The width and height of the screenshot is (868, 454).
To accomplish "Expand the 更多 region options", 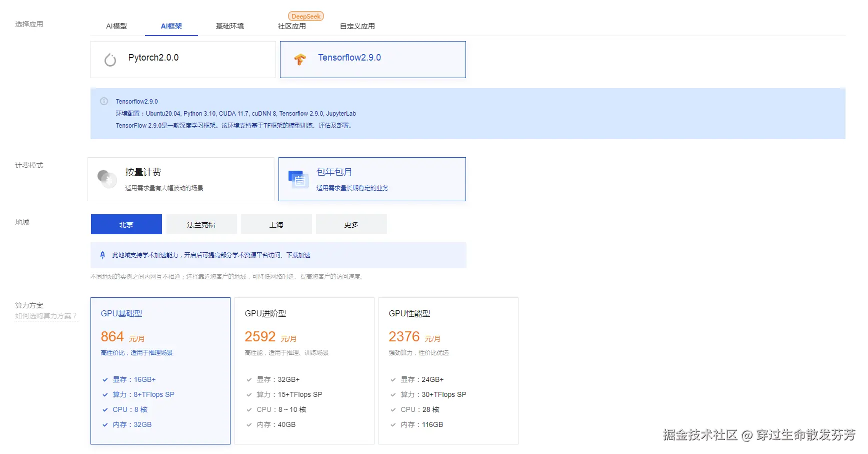I will tap(351, 224).
